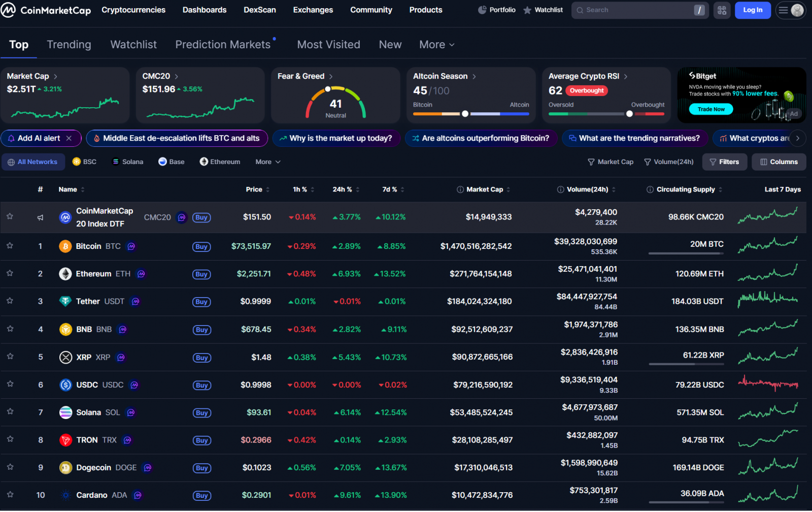812x512 pixels.
Task: Open the hamburger menu with profile avatar
Action: 790,10
